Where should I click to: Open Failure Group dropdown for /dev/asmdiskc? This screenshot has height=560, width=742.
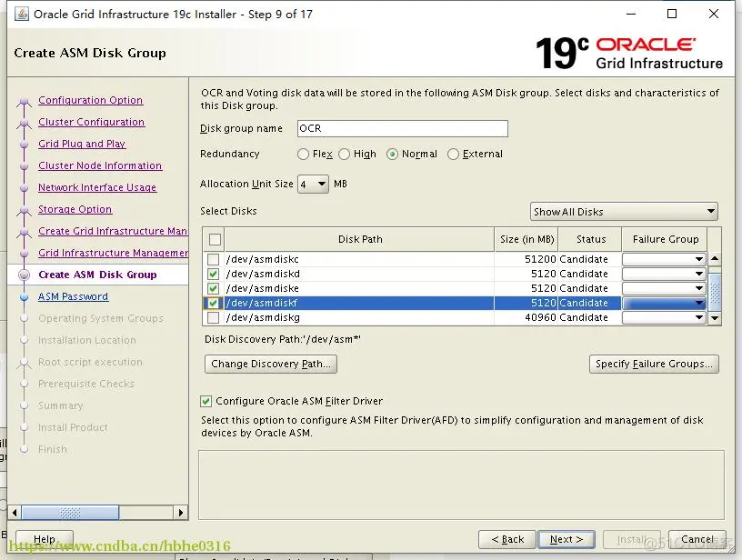click(x=664, y=259)
